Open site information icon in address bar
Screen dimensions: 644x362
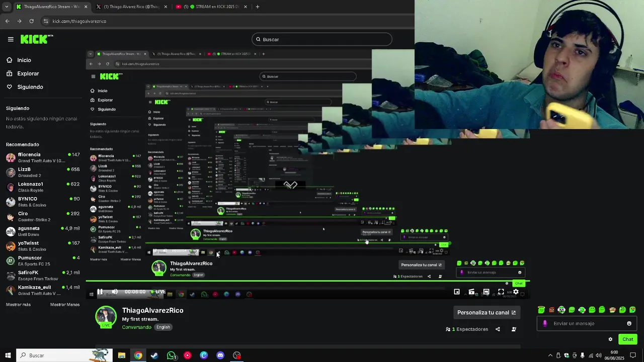(x=46, y=21)
